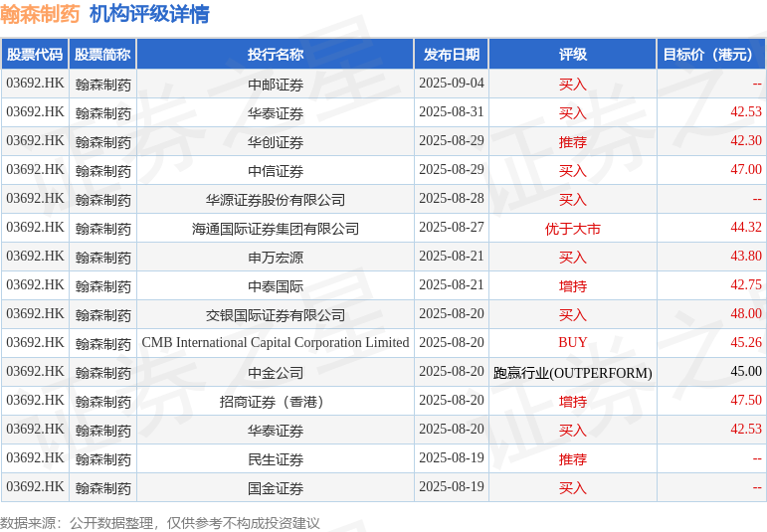
Task: Click the 中邮证券 cell
Action: 276,85
